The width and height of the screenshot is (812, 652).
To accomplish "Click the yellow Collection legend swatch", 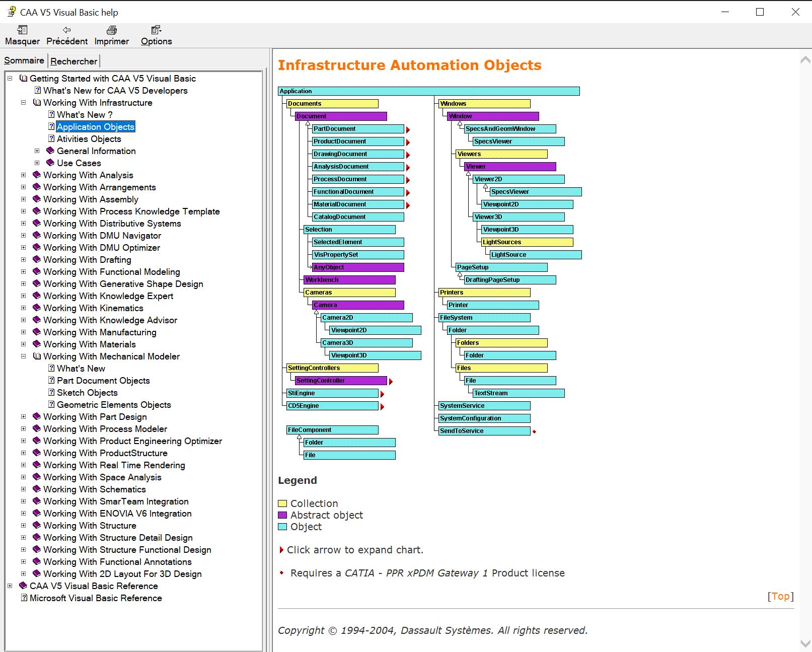I will click(x=282, y=503).
